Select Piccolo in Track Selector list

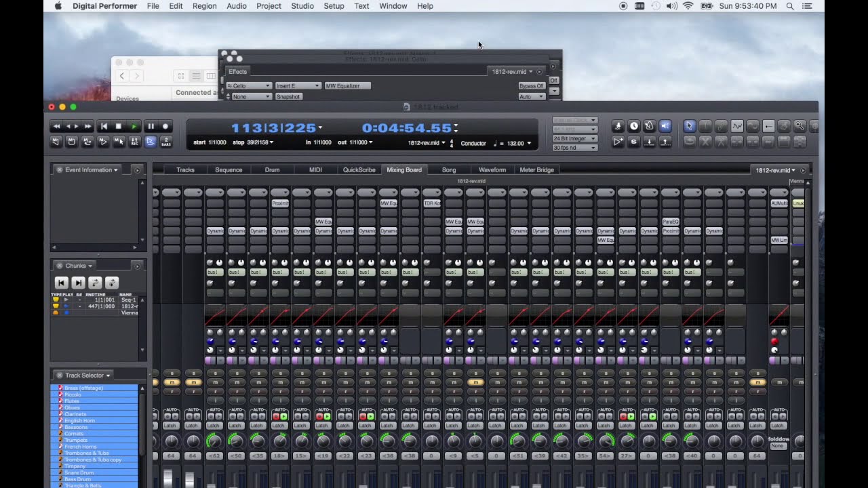coord(94,394)
